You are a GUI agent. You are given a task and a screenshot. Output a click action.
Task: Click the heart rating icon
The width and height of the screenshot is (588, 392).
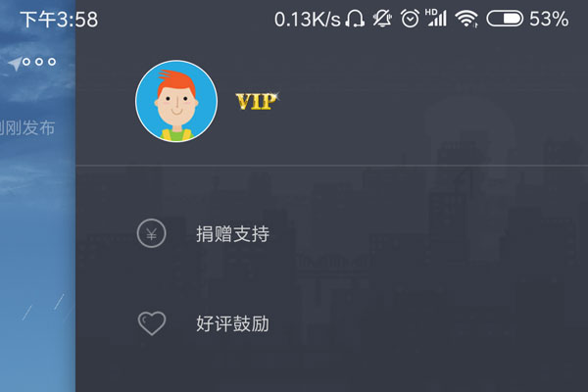[152, 323]
